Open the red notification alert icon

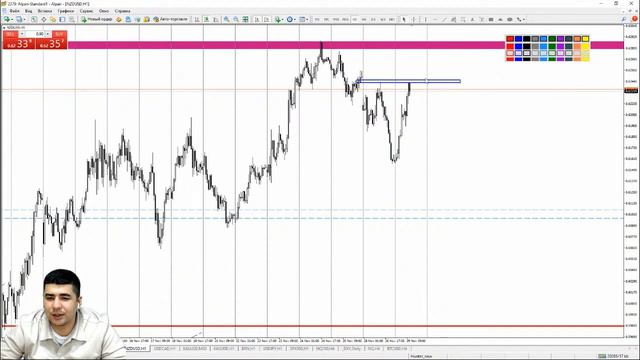(x=634, y=19)
